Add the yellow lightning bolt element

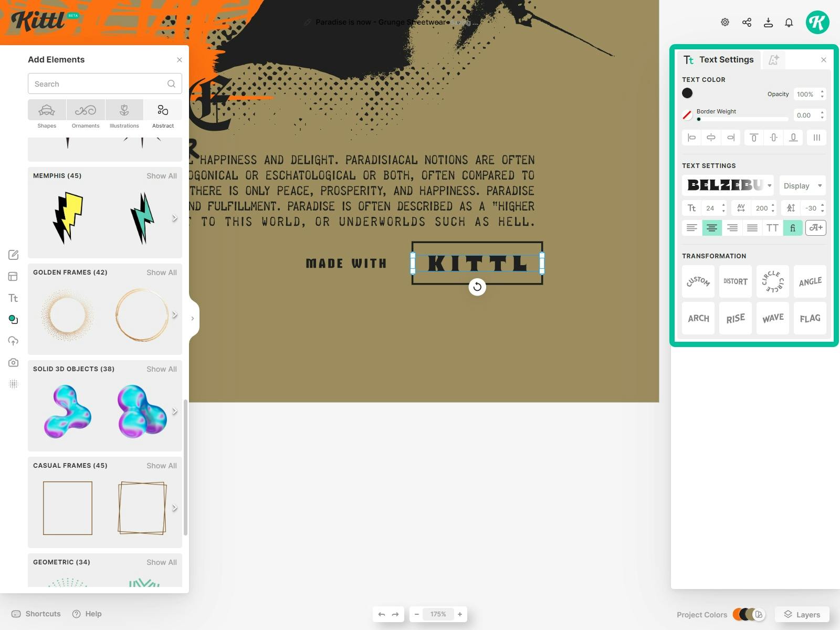(x=68, y=218)
